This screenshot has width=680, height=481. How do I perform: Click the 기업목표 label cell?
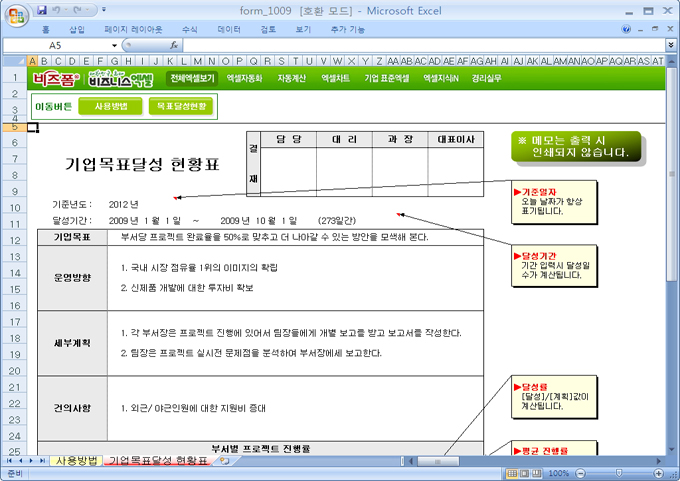click(72, 237)
